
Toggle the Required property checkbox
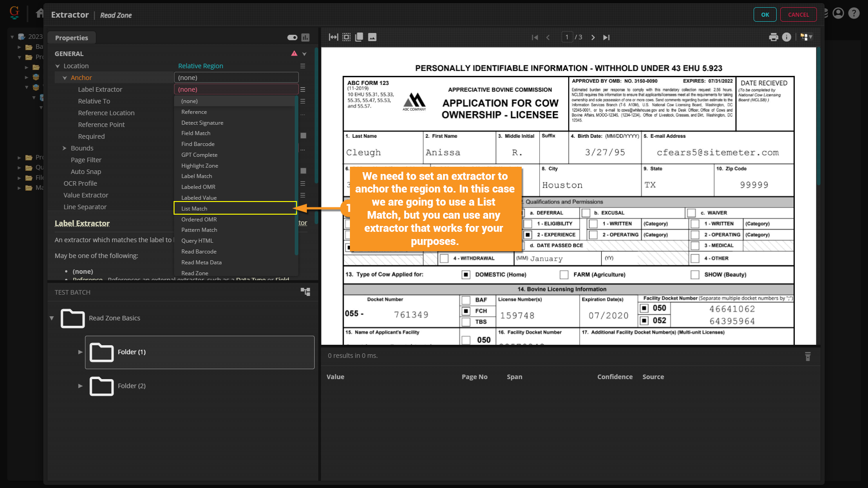coord(303,136)
